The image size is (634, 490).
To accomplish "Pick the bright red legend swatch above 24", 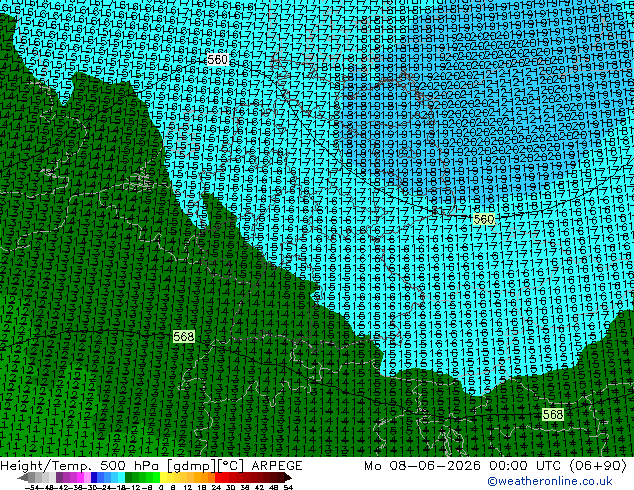I will 218,477.
